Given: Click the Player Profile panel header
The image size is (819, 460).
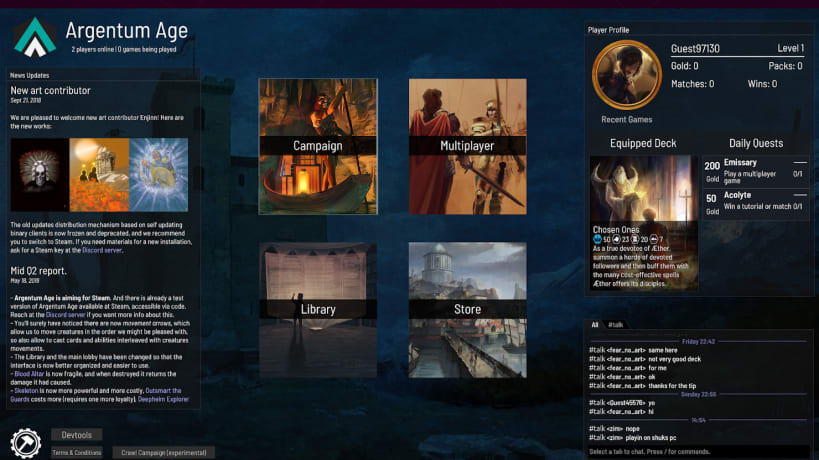Looking at the screenshot, I should (x=609, y=30).
